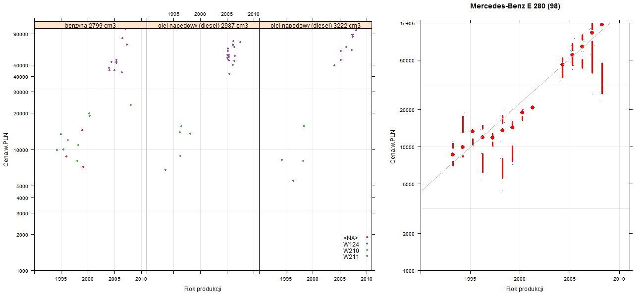
Task: Click the 'Rok produkcji' label under the paneled plot
Action: [203, 289]
